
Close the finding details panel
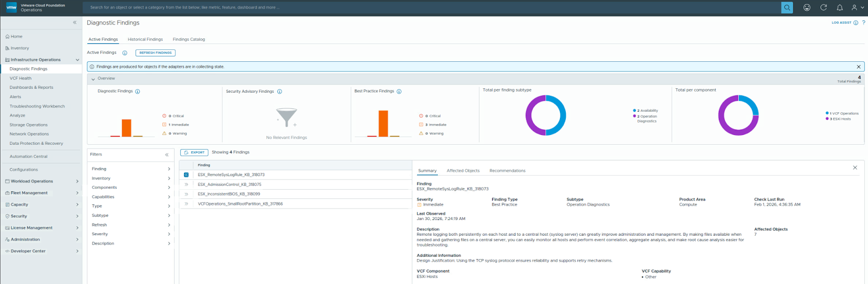click(855, 167)
